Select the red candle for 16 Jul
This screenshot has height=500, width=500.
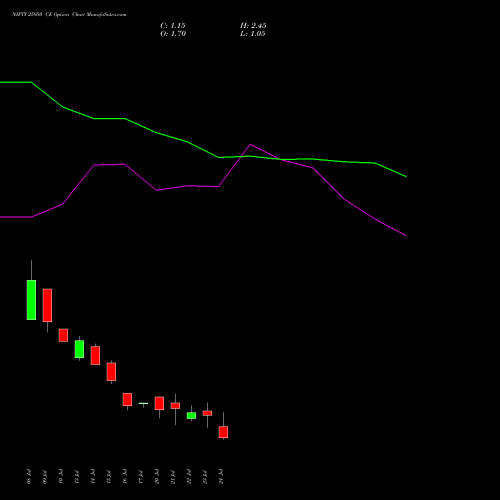127,399
